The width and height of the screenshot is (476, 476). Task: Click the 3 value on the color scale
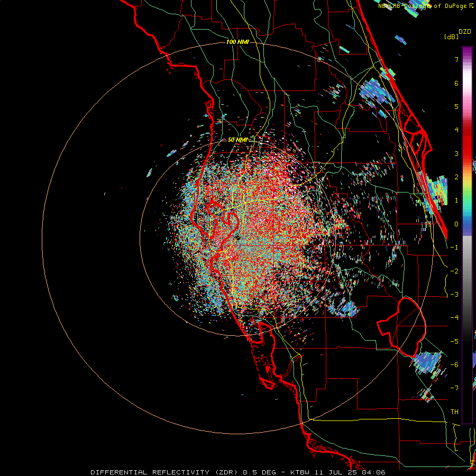click(x=456, y=153)
